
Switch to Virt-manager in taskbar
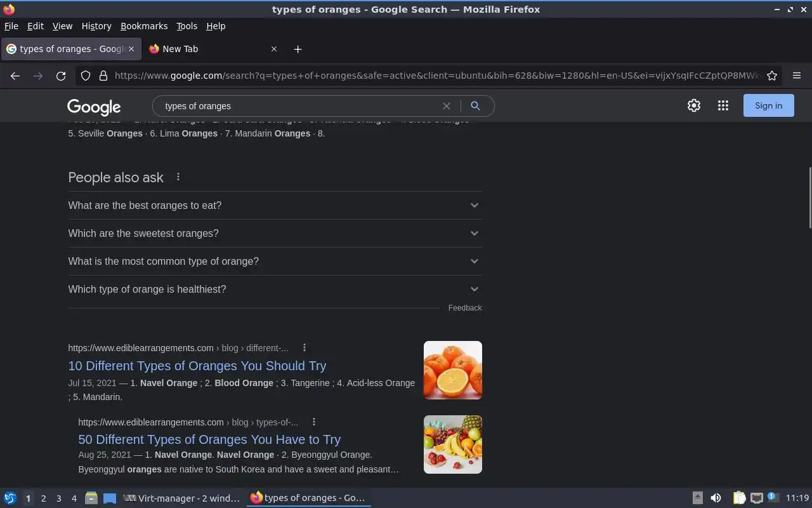182,498
